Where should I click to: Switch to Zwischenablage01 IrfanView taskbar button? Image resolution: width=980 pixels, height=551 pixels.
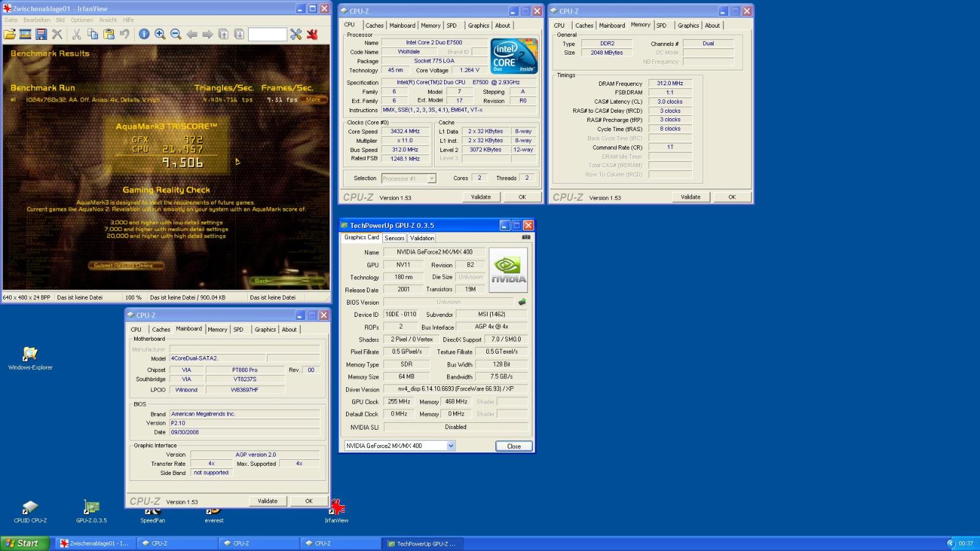click(x=96, y=543)
